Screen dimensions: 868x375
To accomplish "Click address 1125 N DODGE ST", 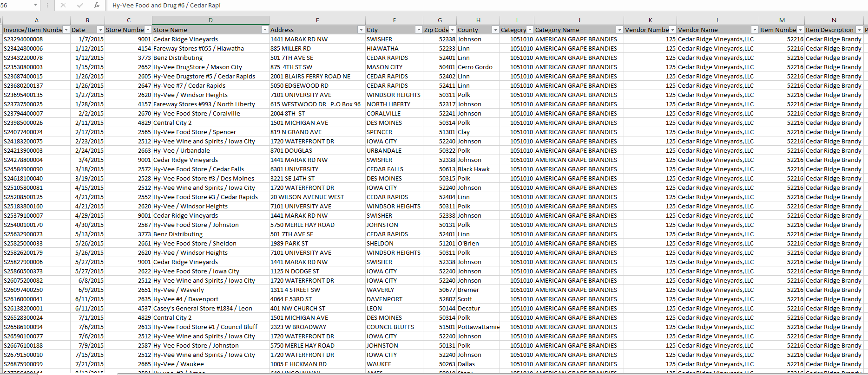I will (317, 271).
